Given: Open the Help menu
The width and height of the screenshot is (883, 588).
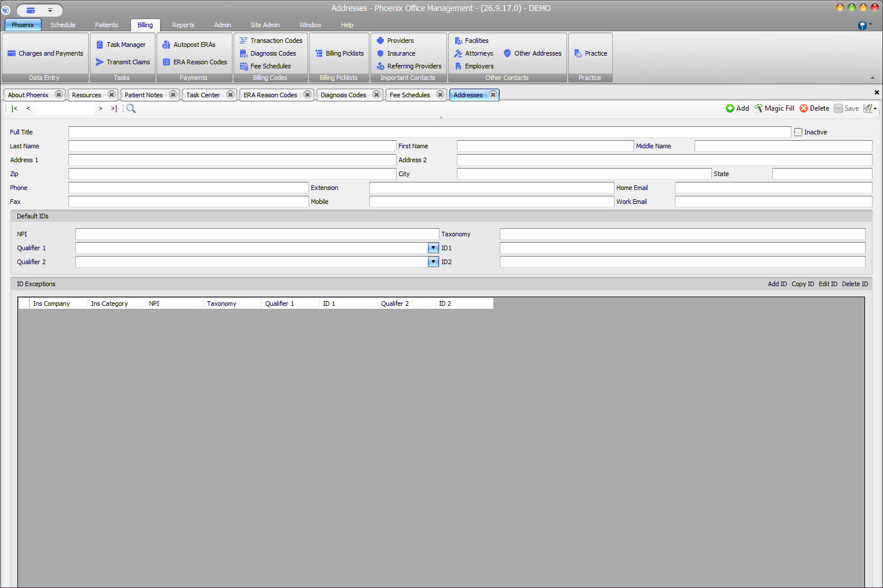Looking at the screenshot, I should pos(347,25).
